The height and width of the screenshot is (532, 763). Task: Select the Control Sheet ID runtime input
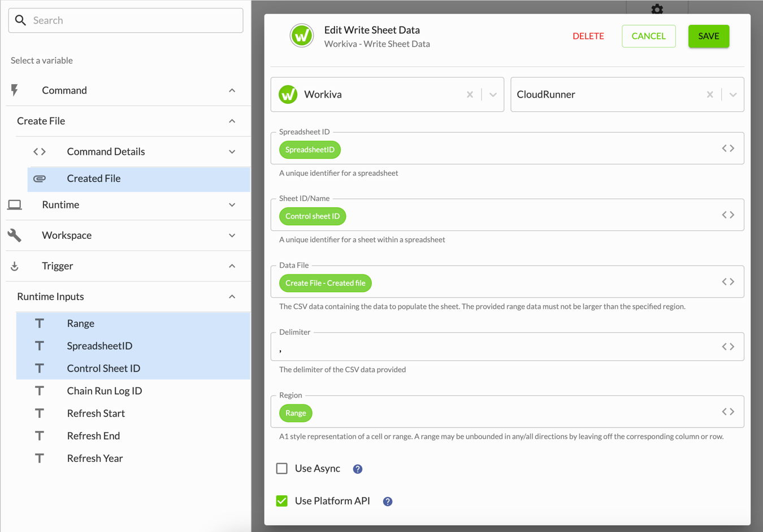click(x=133, y=368)
